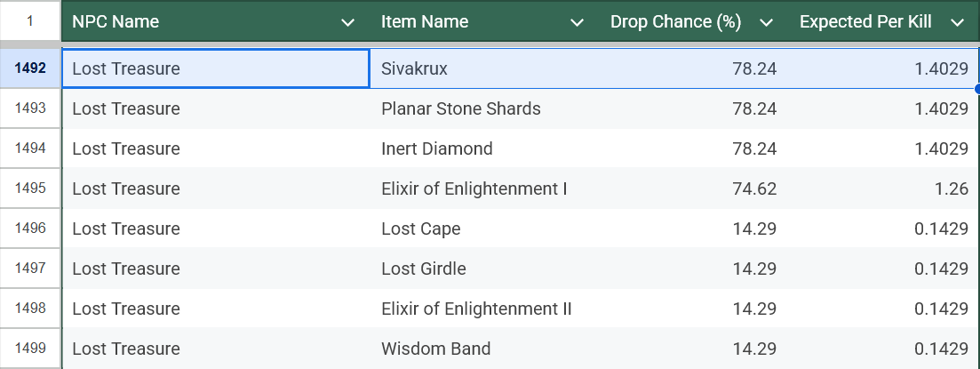Select the 1.26 expected per kill cell
This screenshot has height=369, width=980.
[x=880, y=189]
